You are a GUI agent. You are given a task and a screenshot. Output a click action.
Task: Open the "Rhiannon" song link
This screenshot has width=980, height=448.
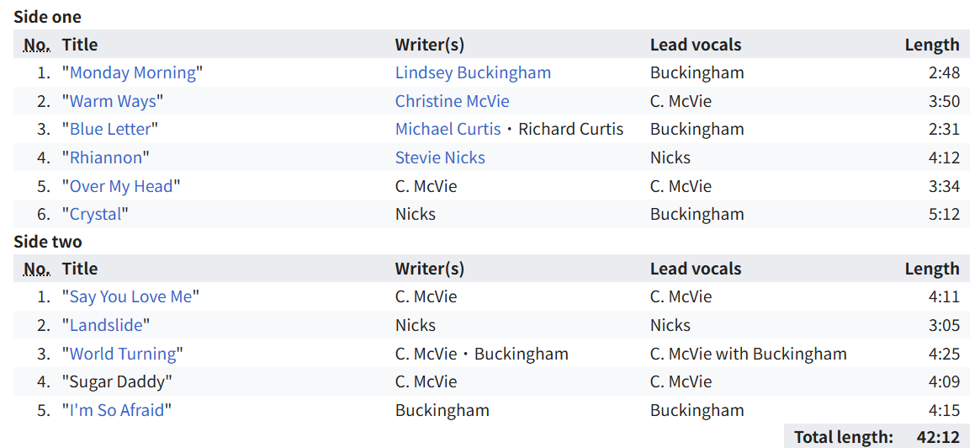tap(106, 157)
